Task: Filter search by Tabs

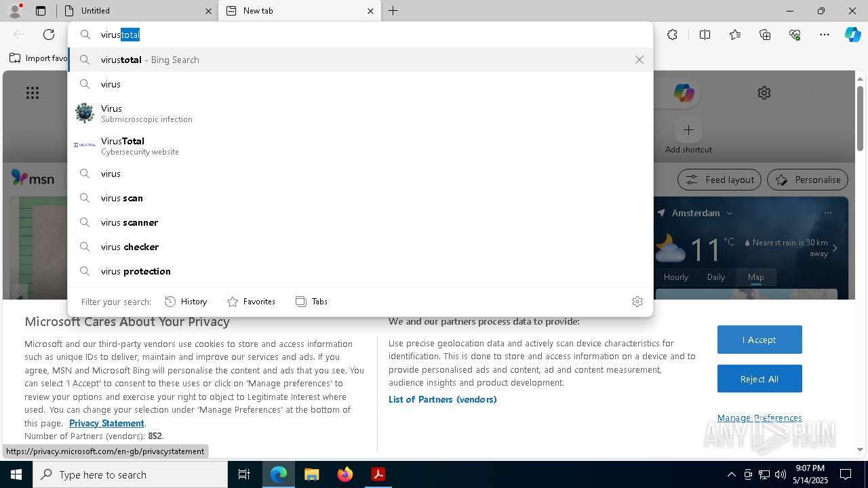Action: point(312,302)
